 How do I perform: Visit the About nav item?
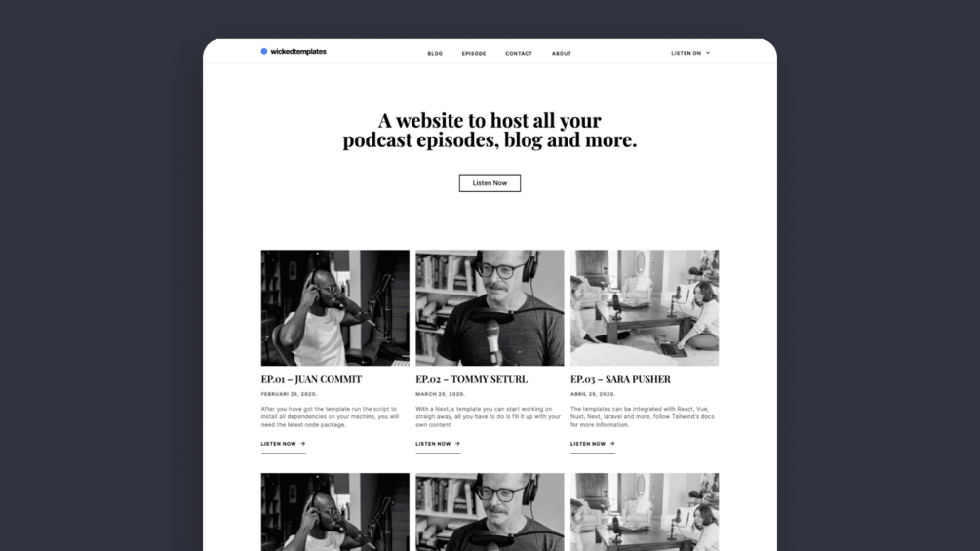click(562, 53)
